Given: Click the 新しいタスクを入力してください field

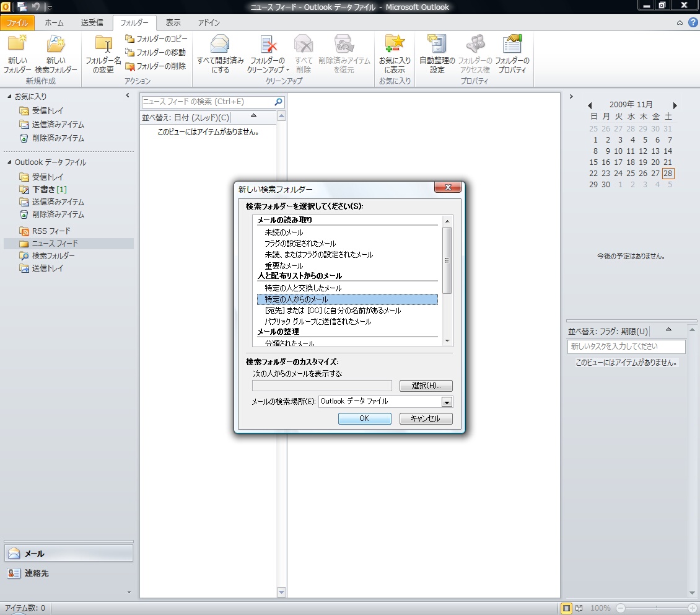Looking at the screenshot, I should point(626,347).
